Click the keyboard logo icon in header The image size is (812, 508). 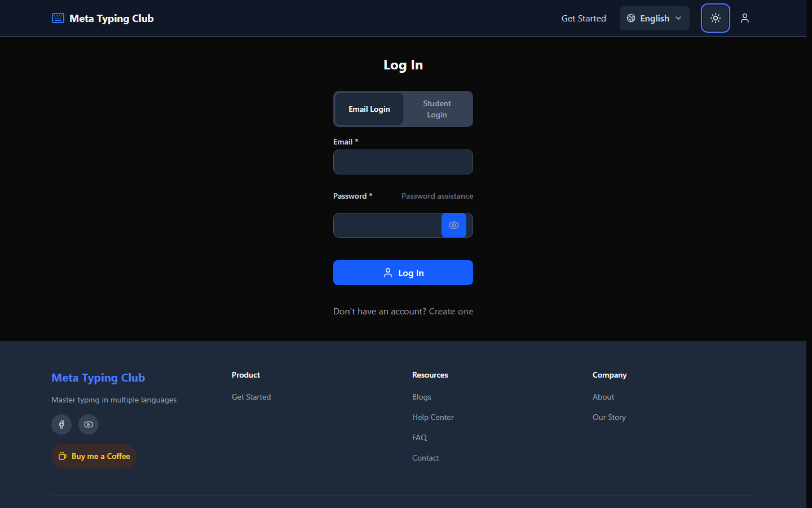pyautogui.click(x=58, y=18)
